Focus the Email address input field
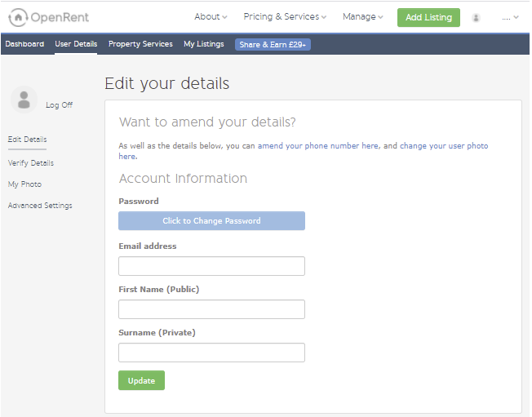532x417 pixels. click(x=211, y=266)
